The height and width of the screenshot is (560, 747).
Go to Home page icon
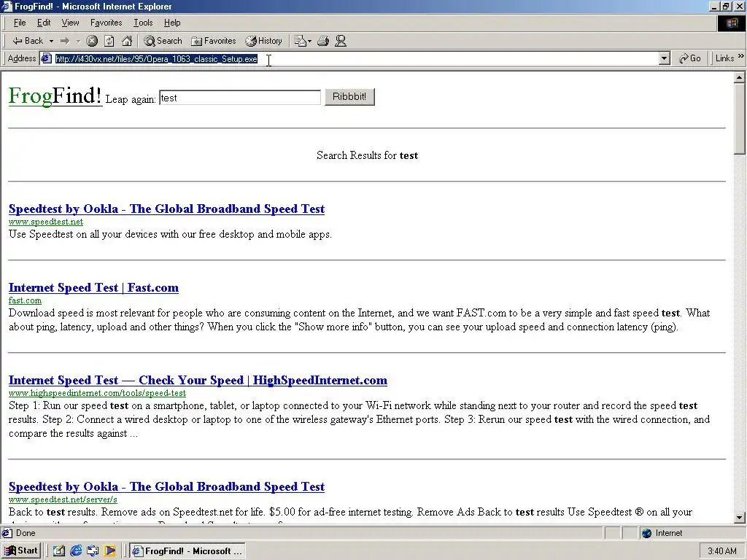127,41
